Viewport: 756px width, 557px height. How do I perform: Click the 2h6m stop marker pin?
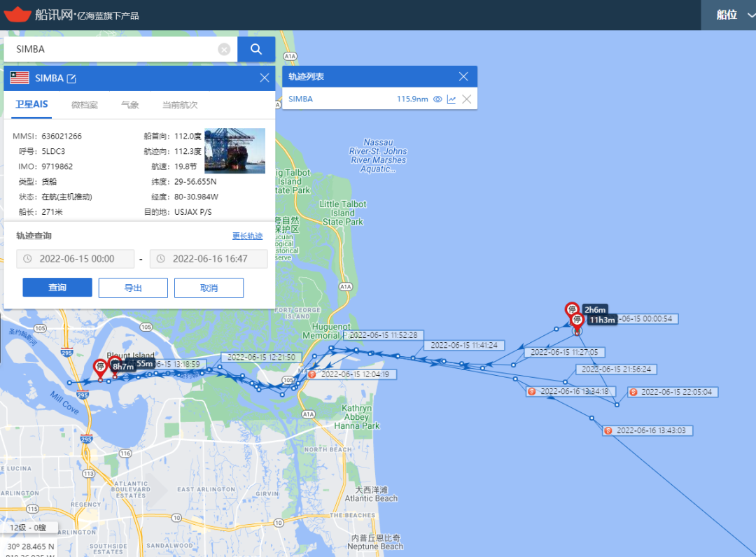click(x=572, y=309)
